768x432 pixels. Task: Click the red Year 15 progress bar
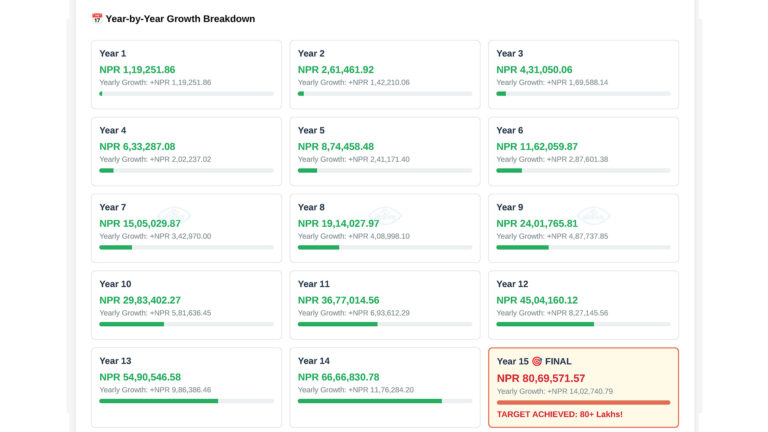tap(583, 402)
